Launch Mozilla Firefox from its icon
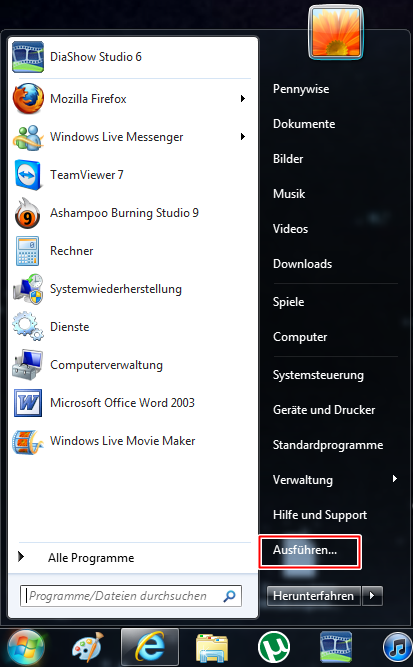 pyautogui.click(x=28, y=99)
